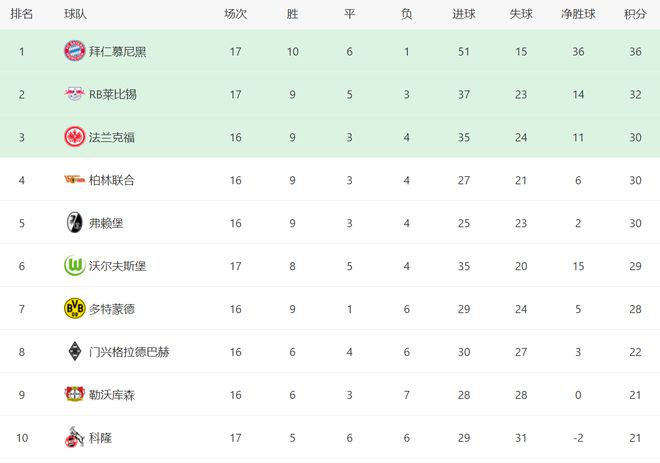Sort by the 积分 column header
Image resolution: width=660 pixels, height=463 pixels.
coord(635,14)
